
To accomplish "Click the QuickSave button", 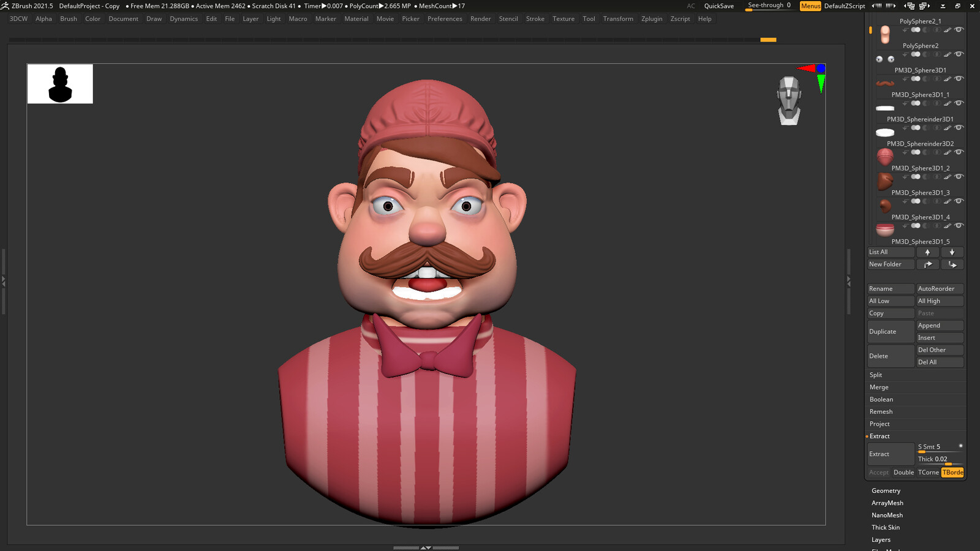I will click(718, 6).
